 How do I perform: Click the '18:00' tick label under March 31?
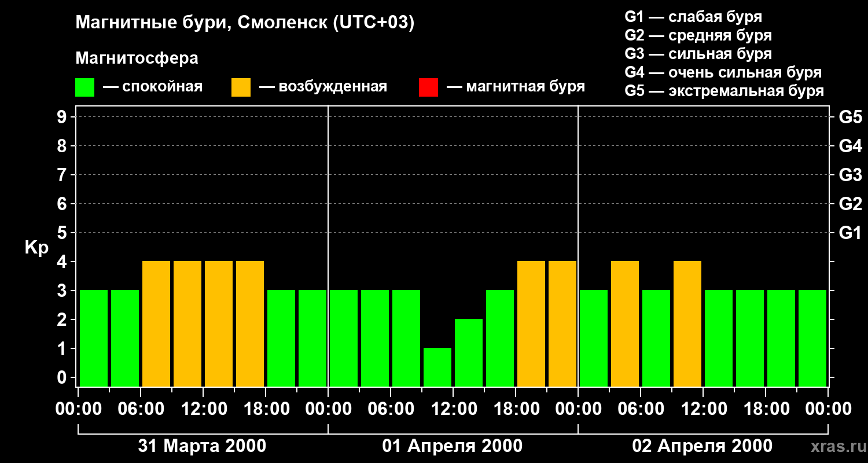click(x=266, y=409)
